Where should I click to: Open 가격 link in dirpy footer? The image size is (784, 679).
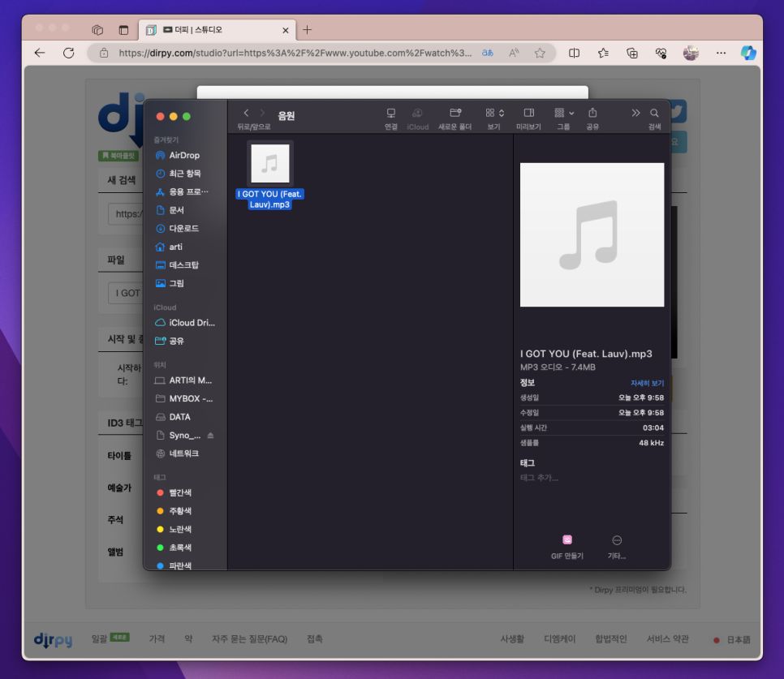(157, 639)
